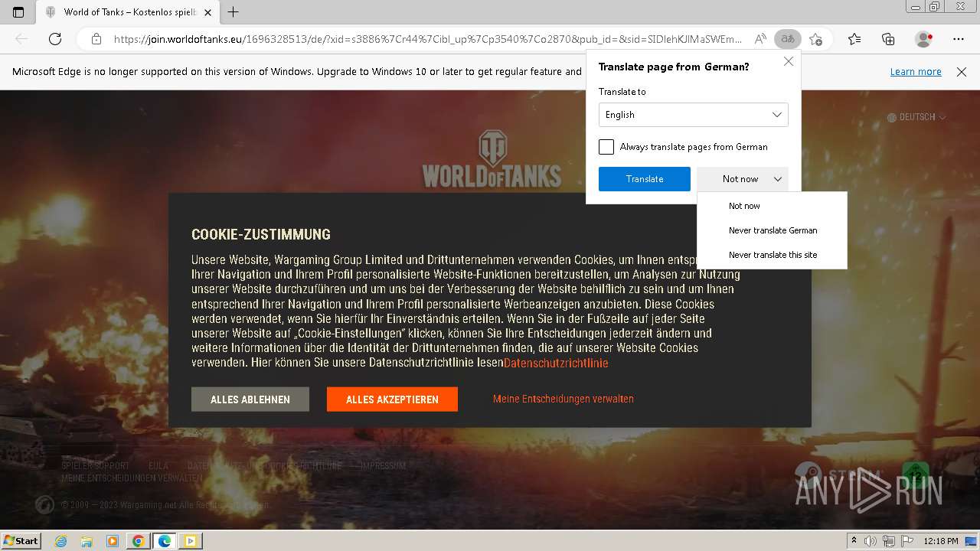The height and width of the screenshot is (551, 980).
Task: Choose Never translate this site
Action: 773,255
